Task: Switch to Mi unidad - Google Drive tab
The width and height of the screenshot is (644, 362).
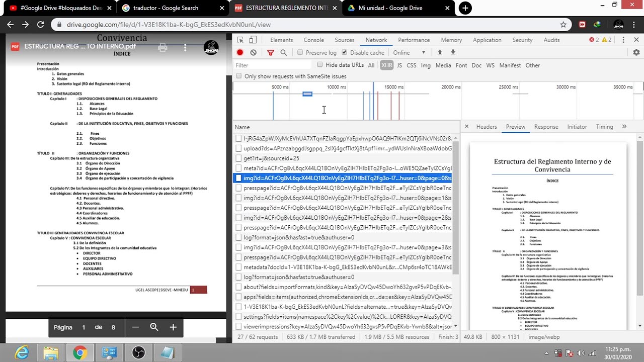Action: 397,8
